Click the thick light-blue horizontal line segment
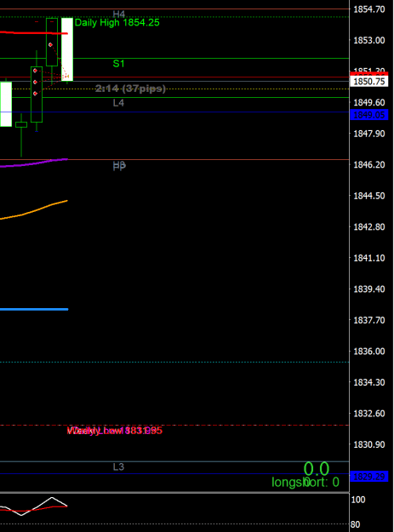Screen dimensions: 394x532 pos(34,309)
